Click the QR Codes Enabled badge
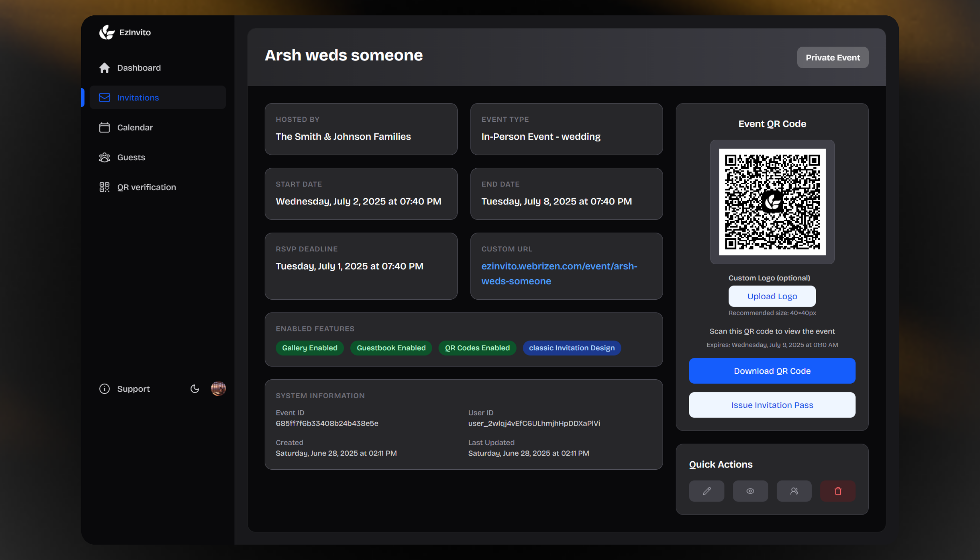 coord(477,348)
